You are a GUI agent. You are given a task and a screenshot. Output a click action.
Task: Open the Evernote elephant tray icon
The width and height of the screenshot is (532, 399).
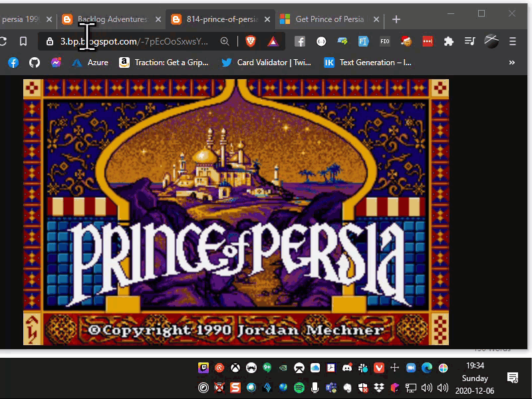coord(346,388)
